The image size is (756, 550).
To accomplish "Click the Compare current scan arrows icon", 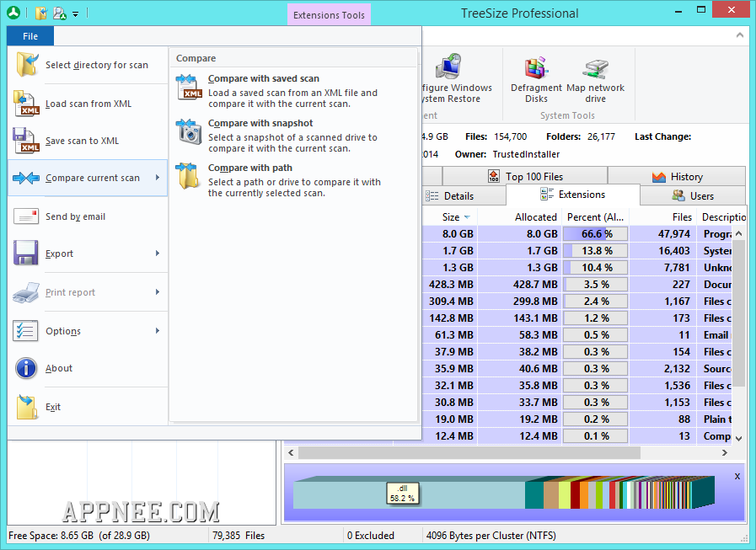I will point(26,178).
